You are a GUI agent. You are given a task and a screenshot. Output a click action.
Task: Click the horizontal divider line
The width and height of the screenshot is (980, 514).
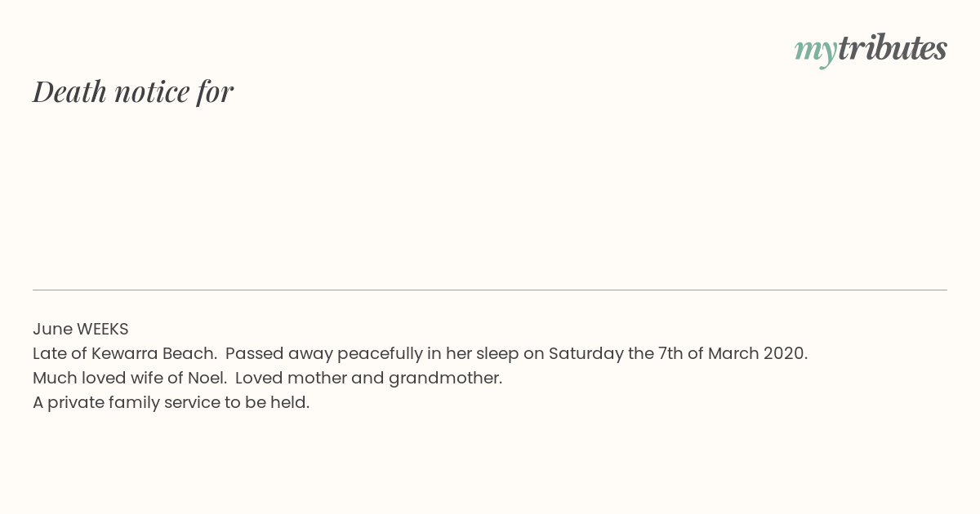click(x=490, y=290)
